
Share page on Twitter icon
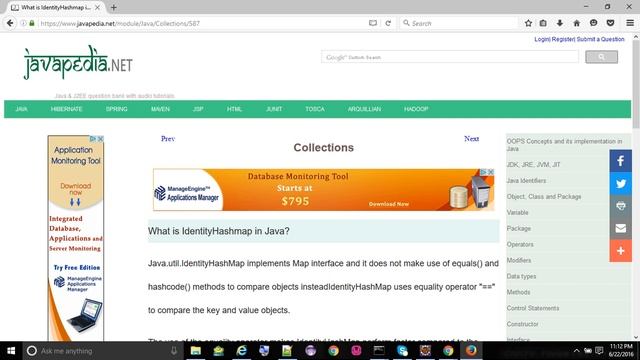(620, 183)
